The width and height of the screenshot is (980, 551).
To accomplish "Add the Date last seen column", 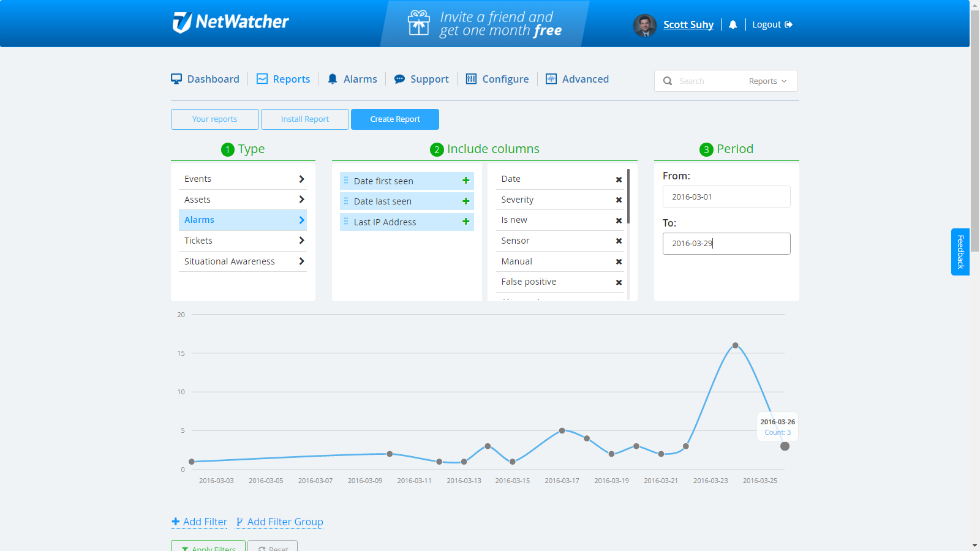I will (466, 201).
